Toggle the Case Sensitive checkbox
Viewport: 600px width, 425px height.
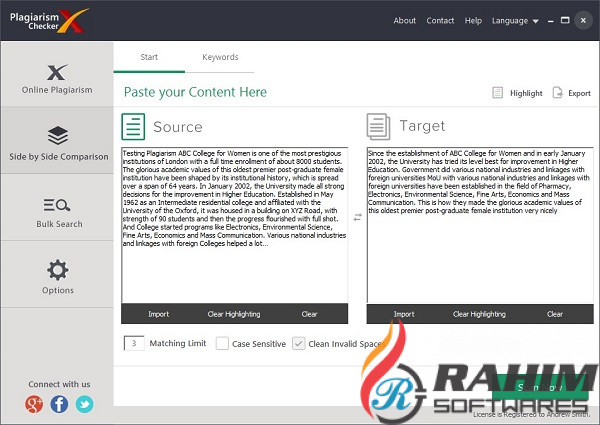pos(222,343)
